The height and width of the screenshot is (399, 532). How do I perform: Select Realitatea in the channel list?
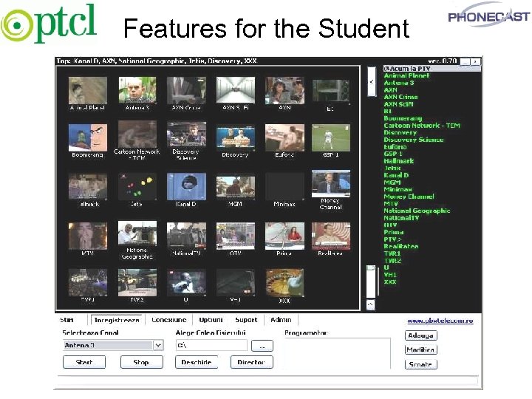coord(401,246)
